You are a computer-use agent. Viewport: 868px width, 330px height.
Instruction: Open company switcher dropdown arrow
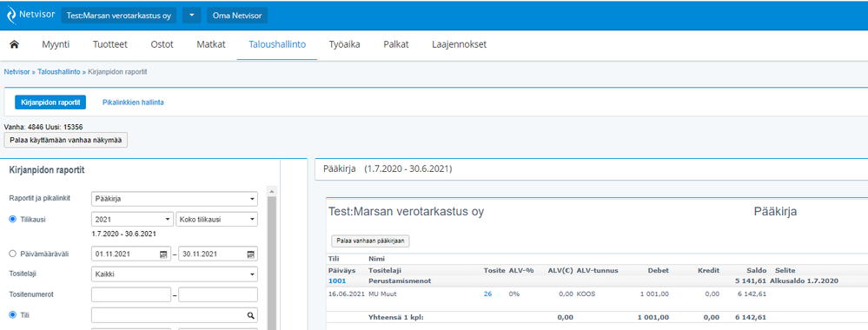191,16
